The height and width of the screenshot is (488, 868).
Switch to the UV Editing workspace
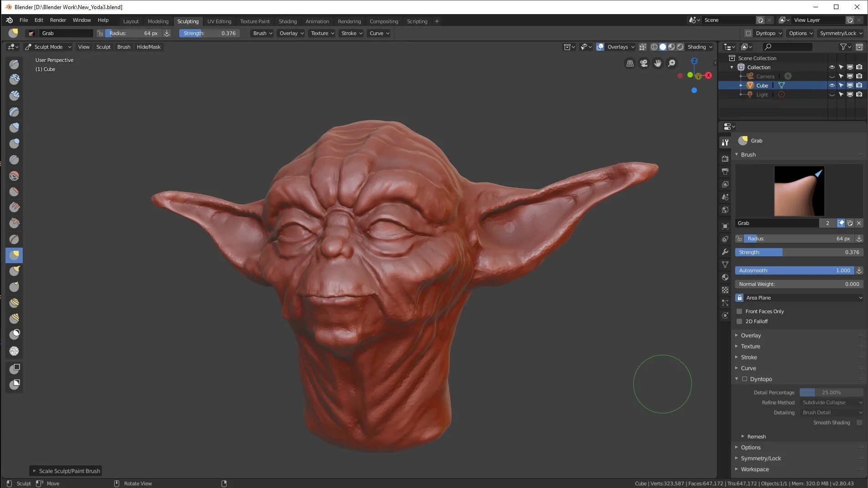219,21
